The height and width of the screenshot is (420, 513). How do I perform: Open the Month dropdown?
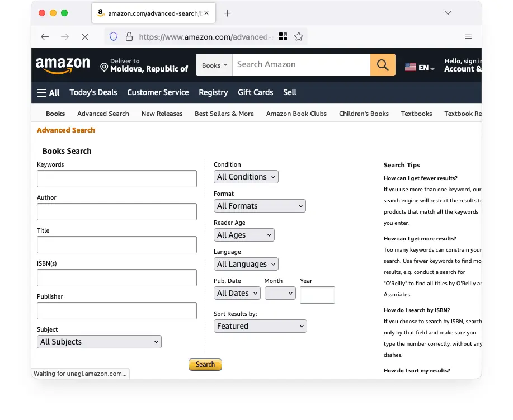[280, 294]
